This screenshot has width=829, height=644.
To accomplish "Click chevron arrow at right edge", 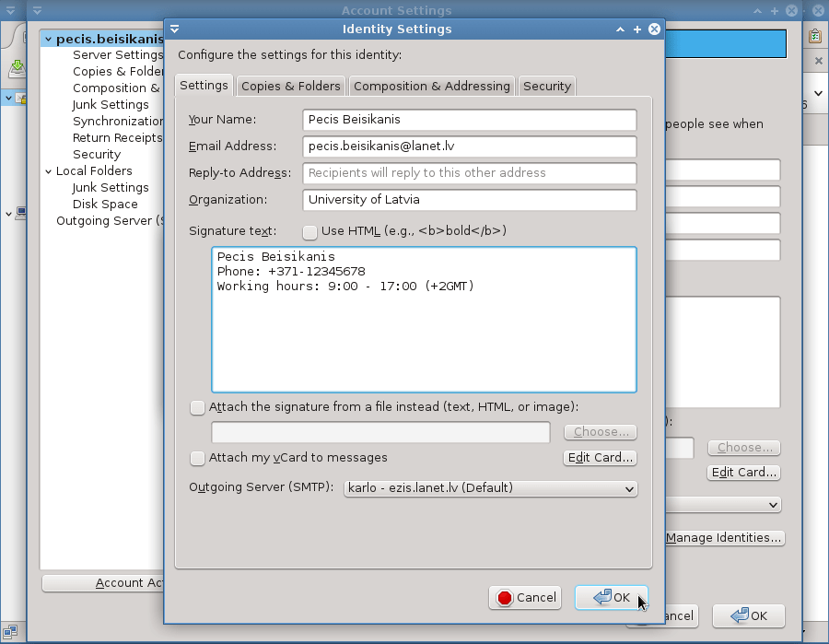I will tap(819, 93).
